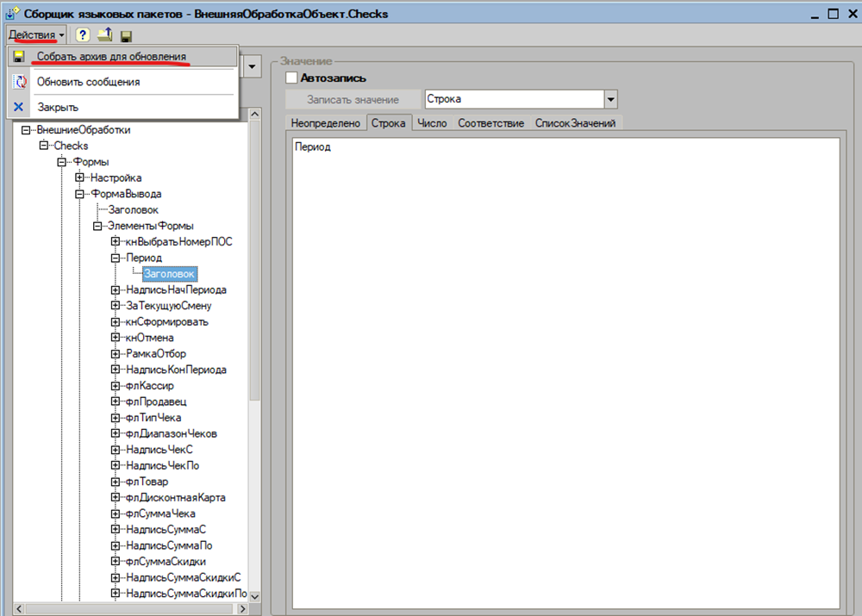
Task: Expand the НадписьНачПериода node
Action: click(x=116, y=289)
